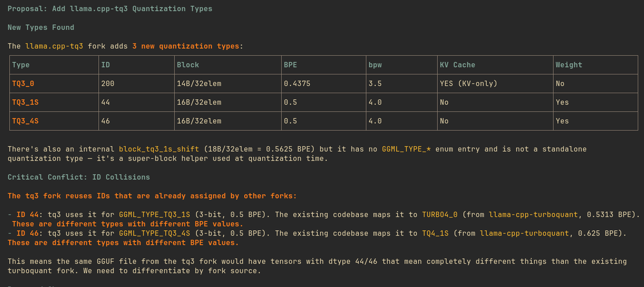644x287 pixels.
Task: Click bpw "4.0" in the TQ3_1S row
Action: tap(375, 102)
